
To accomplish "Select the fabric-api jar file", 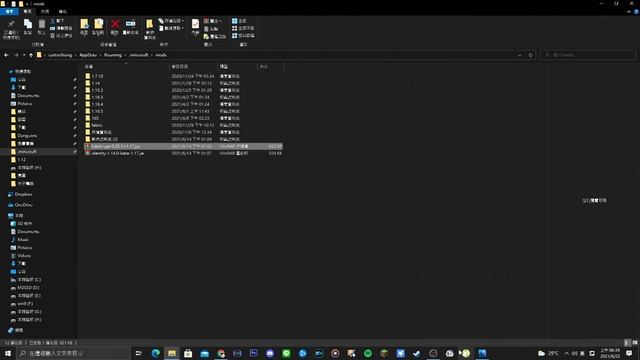I will [183, 146].
